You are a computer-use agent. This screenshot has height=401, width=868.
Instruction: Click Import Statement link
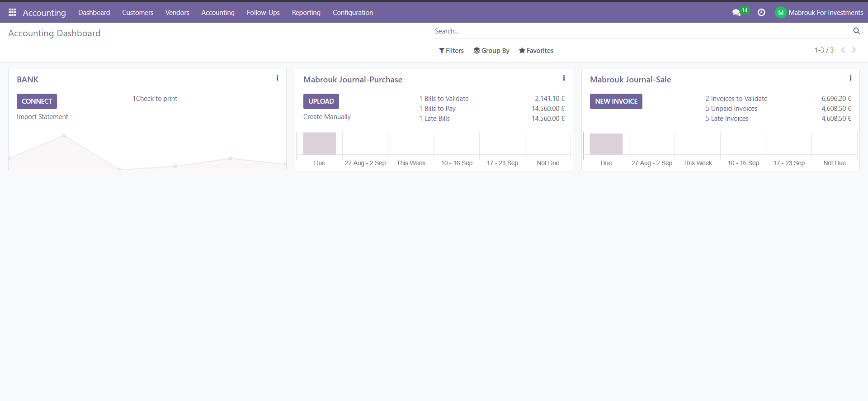pyautogui.click(x=42, y=117)
